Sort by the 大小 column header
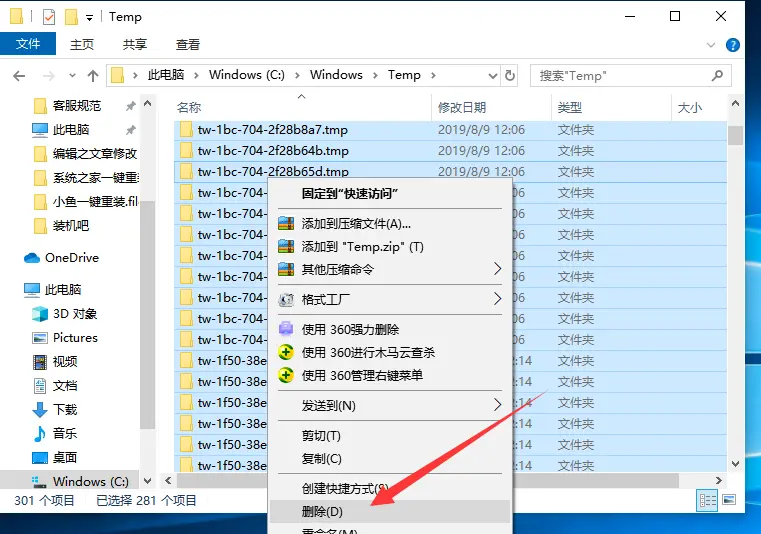This screenshot has width=761, height=534. pos(690,107)
